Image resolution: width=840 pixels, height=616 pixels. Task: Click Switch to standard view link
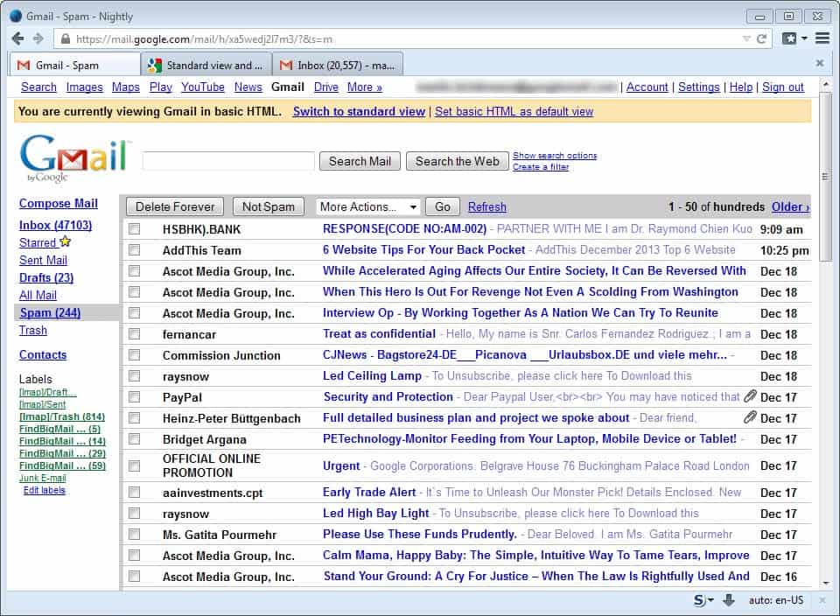359,111
